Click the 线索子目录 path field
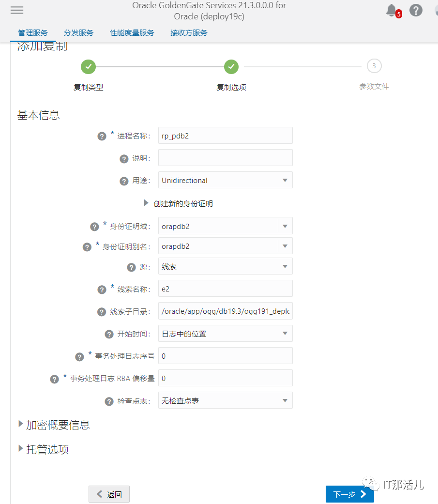This screenshot has width=438, height=504. 225,311
